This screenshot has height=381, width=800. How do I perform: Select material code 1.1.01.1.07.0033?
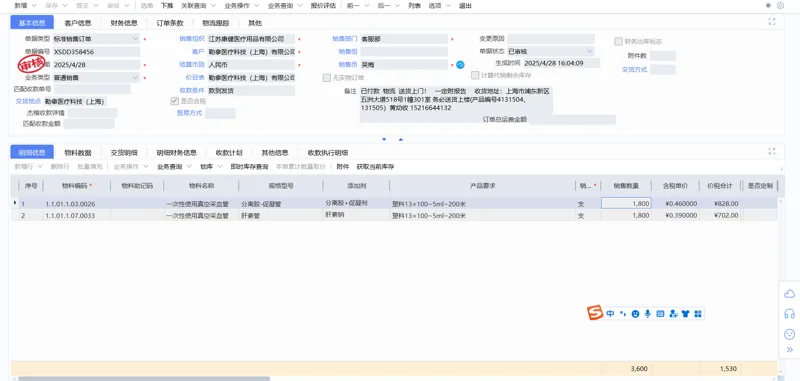click(x=70, y=216)
